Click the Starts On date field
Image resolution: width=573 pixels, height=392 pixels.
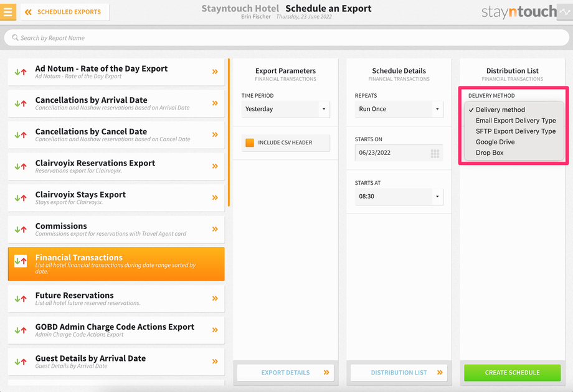click(399, 153)
